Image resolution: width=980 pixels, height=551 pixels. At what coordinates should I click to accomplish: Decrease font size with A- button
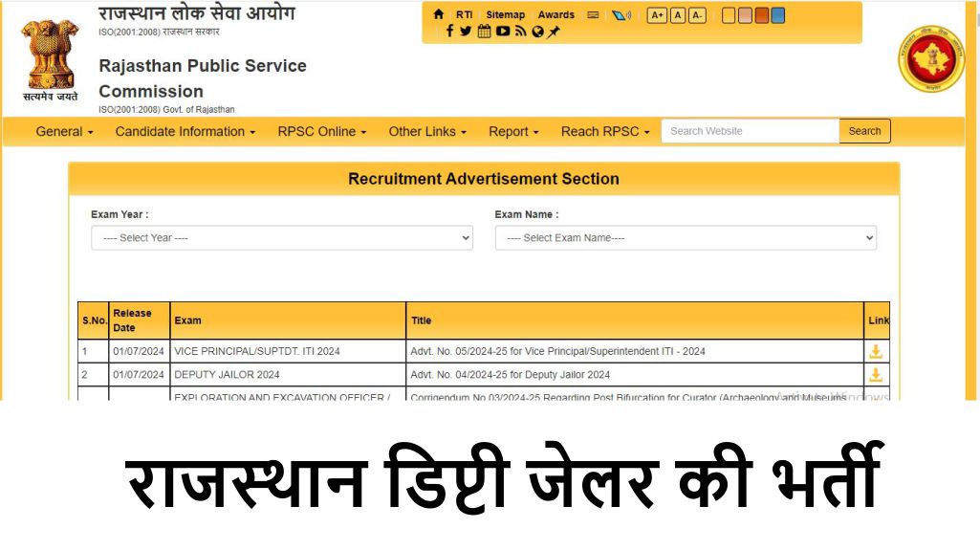click(x=697, y=15)
